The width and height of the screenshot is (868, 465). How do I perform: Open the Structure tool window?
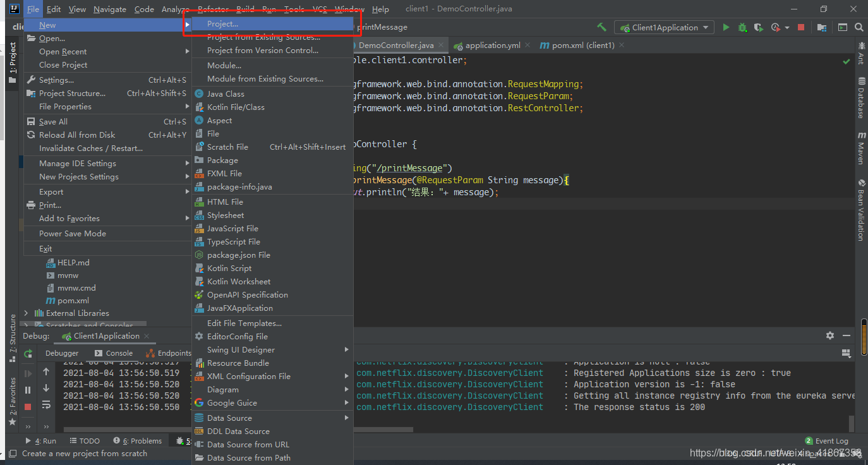12,338
